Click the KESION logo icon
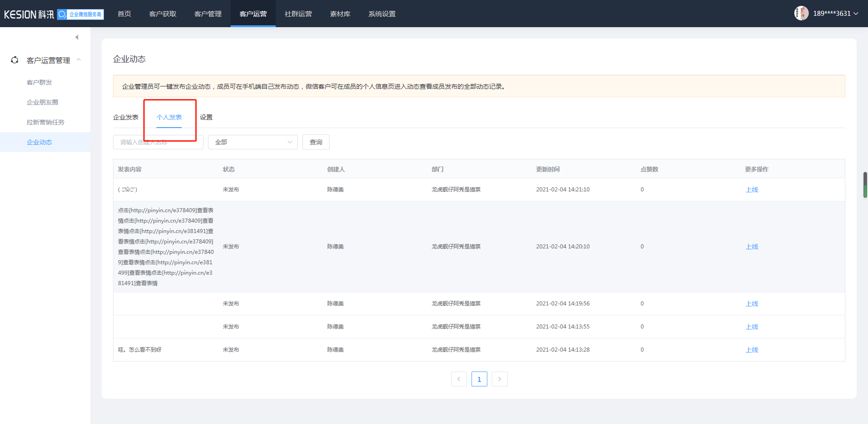The width and height of the screenshot is (868, 424). pyautogui.click(x=29, y=14)
